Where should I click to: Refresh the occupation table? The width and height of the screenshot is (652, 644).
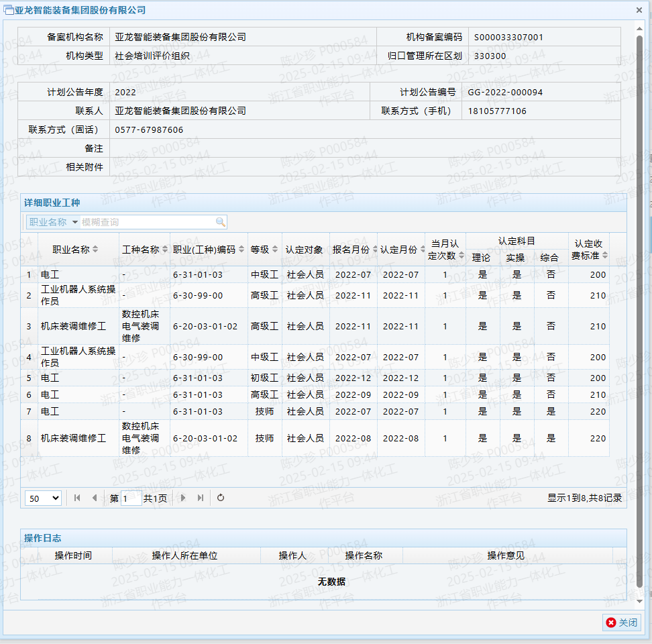click(x=221, y=498)
